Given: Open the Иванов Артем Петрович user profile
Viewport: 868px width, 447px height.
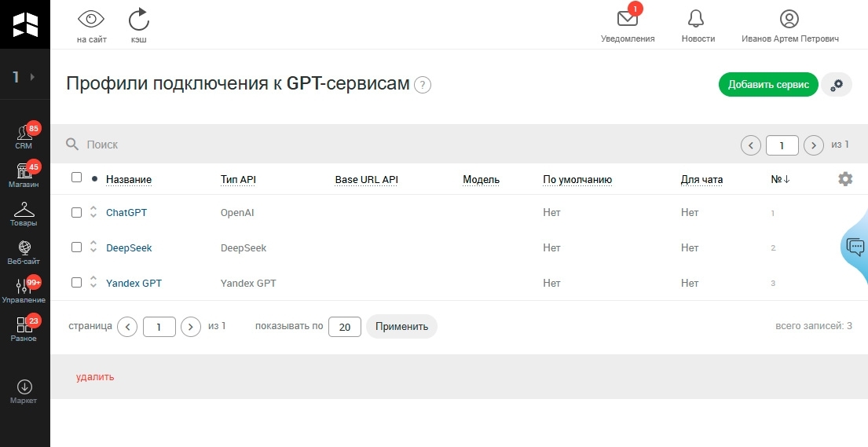Looking at the screenshot, I should 789,25.
